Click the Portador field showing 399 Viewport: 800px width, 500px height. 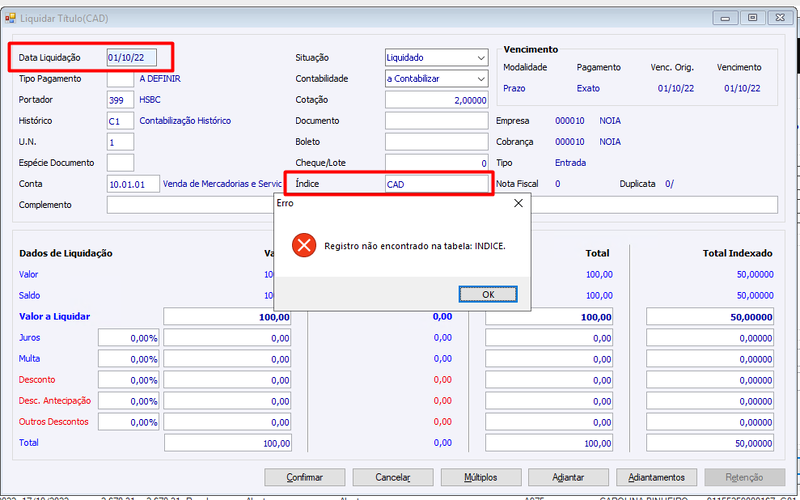[x=120, y=100]
